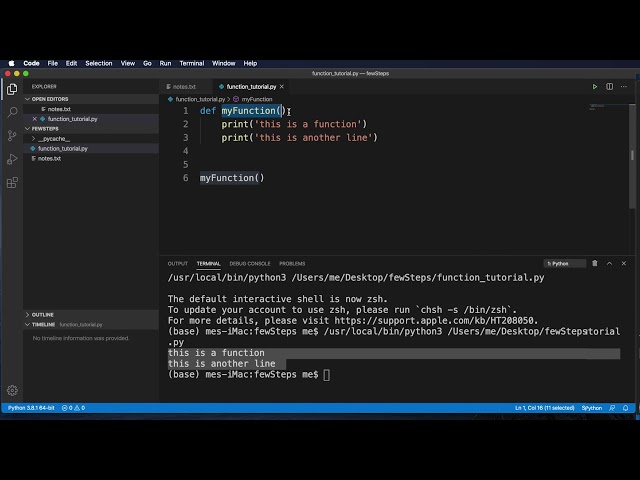The height and width of the screenshot is (480, 640).
Task: Run Python file with the play icon
Action: (595, 87)
